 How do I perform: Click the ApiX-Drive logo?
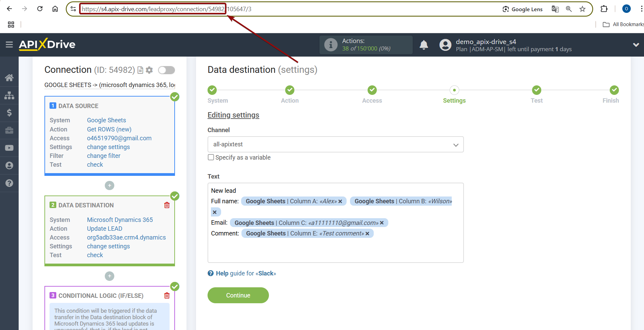pyautogui.click(x=47, y=44)
